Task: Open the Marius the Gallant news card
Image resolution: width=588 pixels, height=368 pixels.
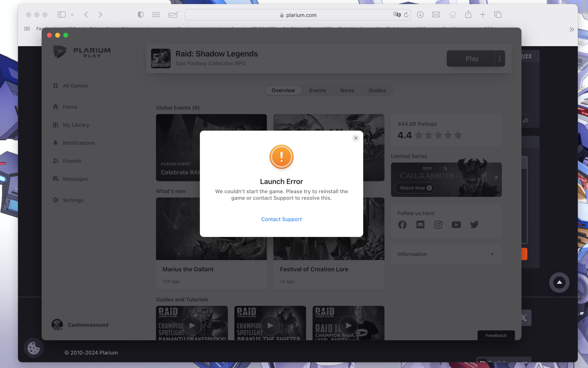Action: pos(211,243)
